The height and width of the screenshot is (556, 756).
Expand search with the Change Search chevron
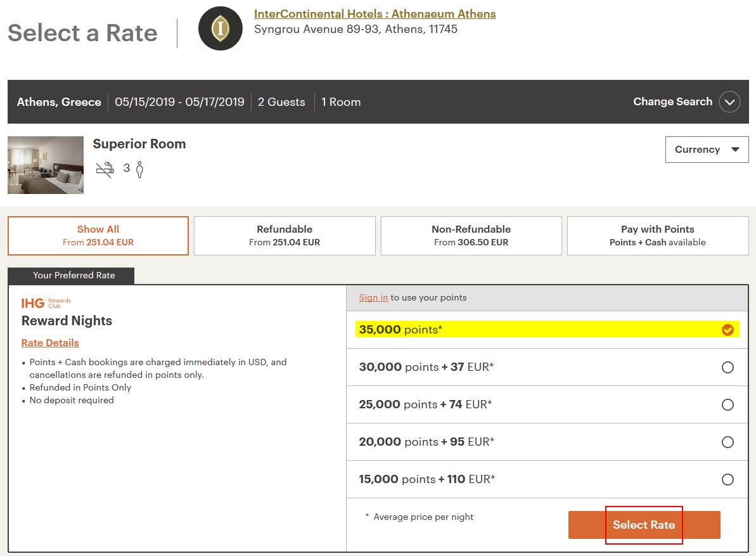729,101
